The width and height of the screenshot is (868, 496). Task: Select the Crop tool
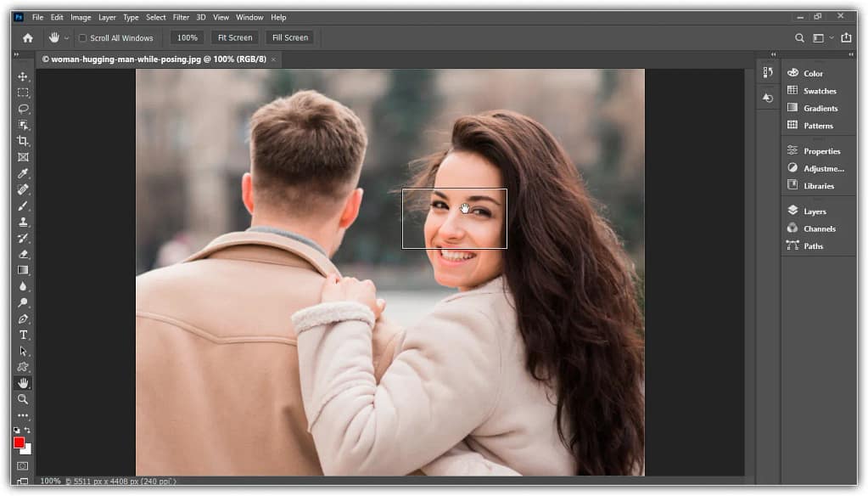point(23,141)
